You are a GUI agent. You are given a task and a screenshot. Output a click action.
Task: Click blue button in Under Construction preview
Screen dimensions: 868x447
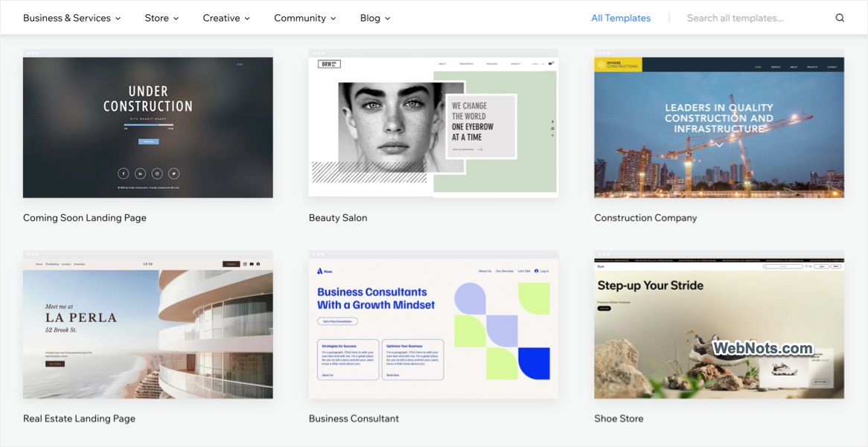point(148,141)
